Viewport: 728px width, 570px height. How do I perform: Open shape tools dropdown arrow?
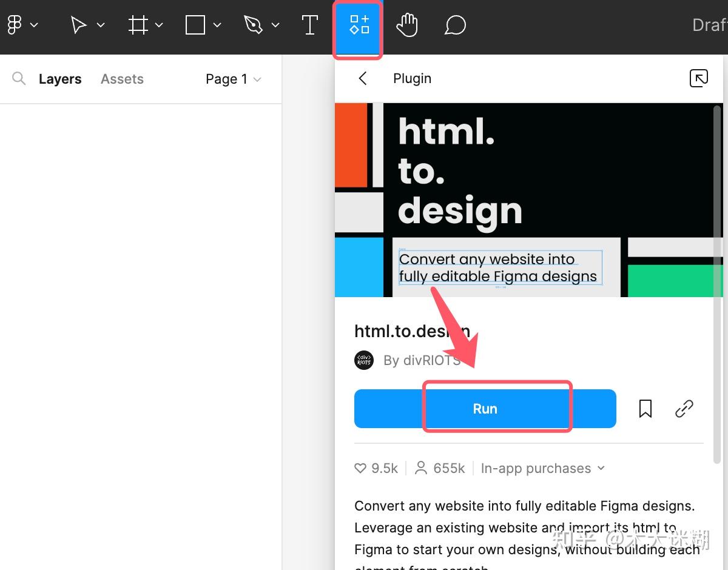click(217, 25)
